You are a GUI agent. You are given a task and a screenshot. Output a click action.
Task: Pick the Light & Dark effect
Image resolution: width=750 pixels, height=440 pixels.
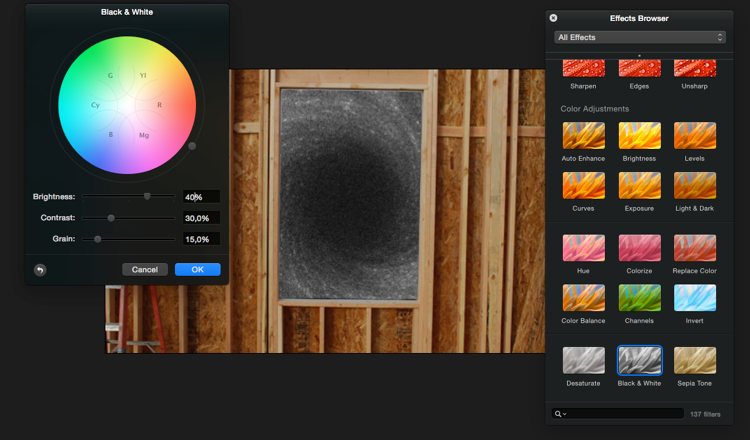(x=695, y=186)
